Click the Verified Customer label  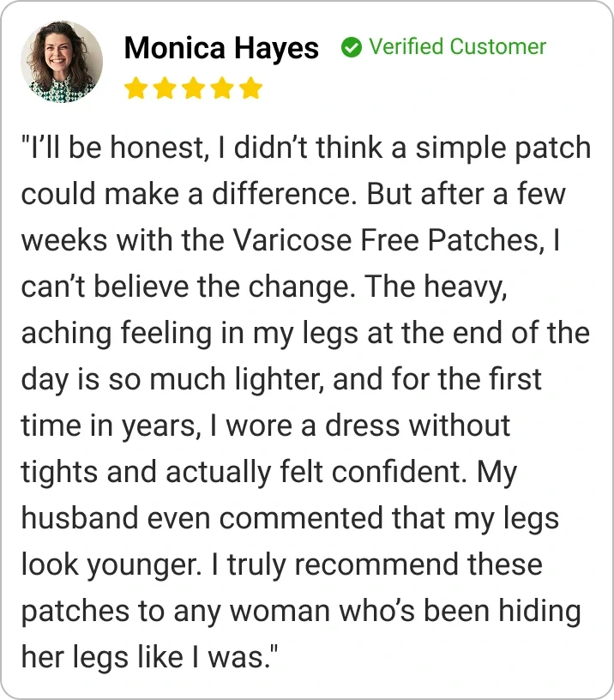(x=457, y=47)
